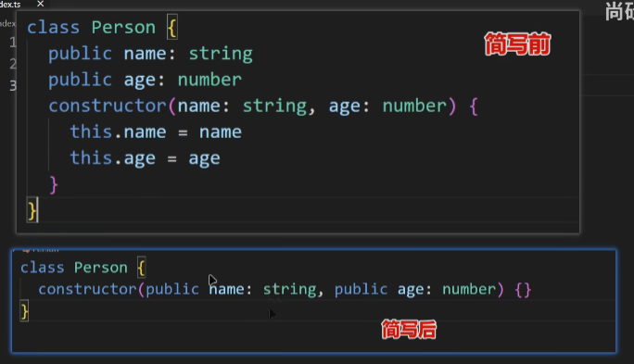
Task: Click 'class' keyword in the lower snippet
Action: [x=43, y=268]
